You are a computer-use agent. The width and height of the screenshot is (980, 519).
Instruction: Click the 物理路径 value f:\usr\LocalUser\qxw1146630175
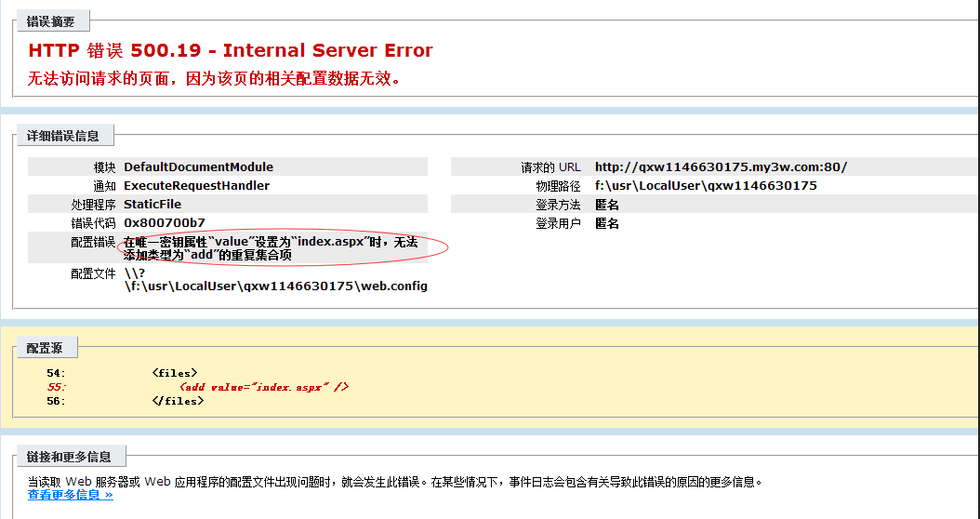pyautogui.click(x=706, y=186)
